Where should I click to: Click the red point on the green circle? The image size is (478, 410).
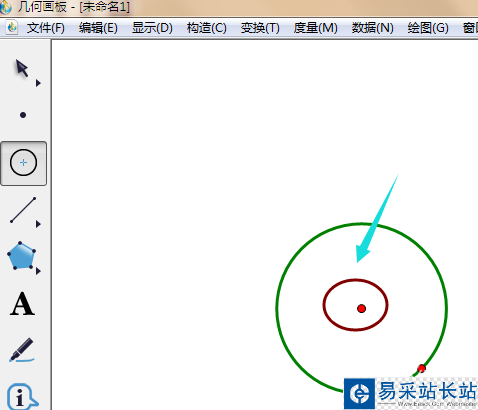[421, 369]
